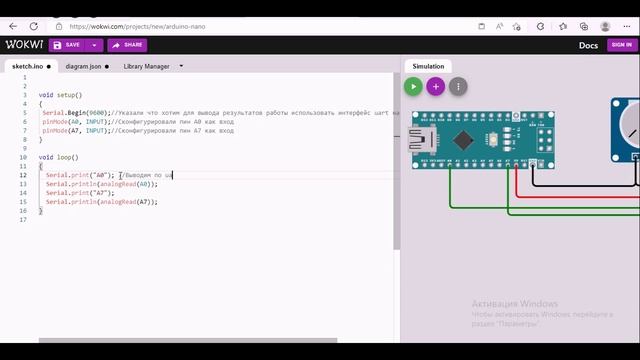Add page to favorites with the star-plus icon
The image size is (640, 360).
517,27
